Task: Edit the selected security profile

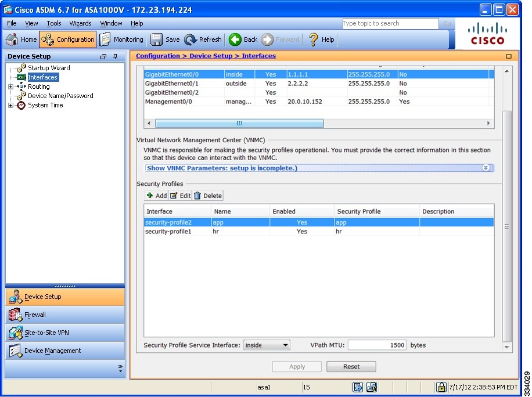Action: [180, 196]
